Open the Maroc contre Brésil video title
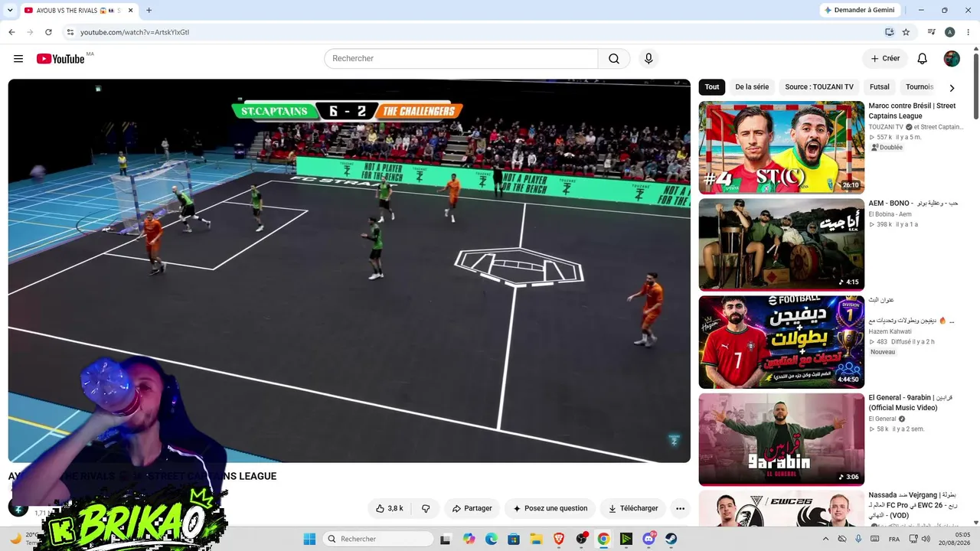 coord(912,111)
